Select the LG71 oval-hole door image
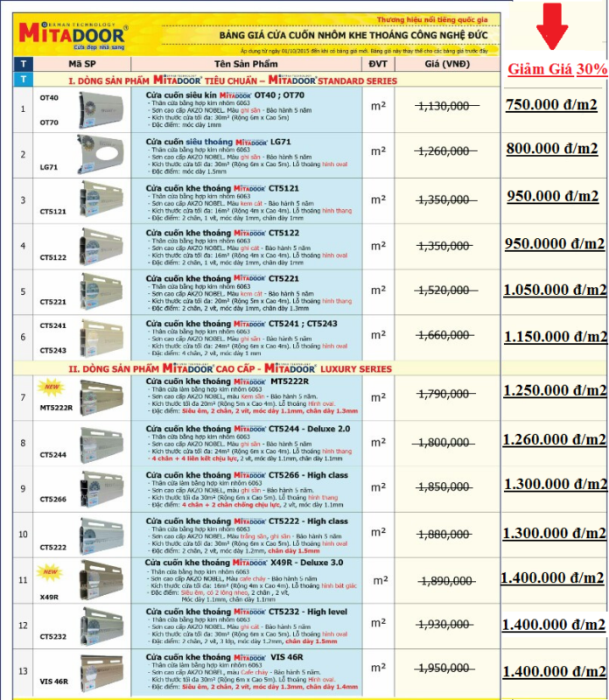The height and width of the screenshot is (700, 609). [x=100, y=155]
